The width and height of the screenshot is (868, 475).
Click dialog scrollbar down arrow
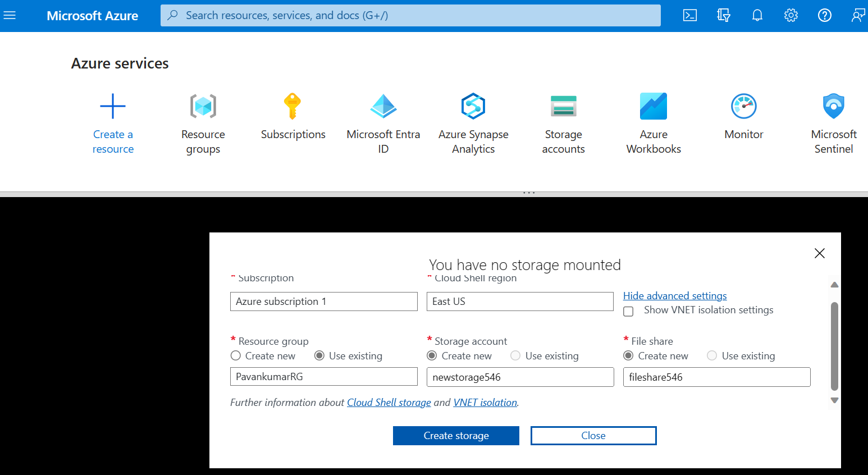point(835,400)
